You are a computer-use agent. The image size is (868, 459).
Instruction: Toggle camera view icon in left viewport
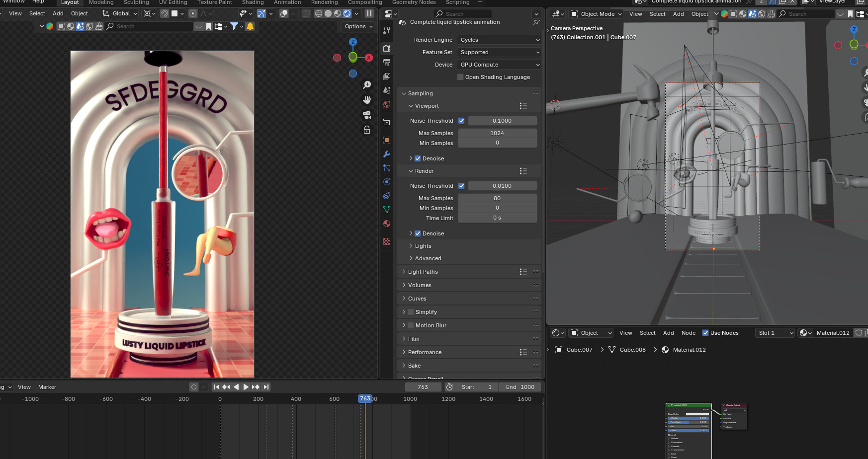pyautogui.click(x=367, y=115)
